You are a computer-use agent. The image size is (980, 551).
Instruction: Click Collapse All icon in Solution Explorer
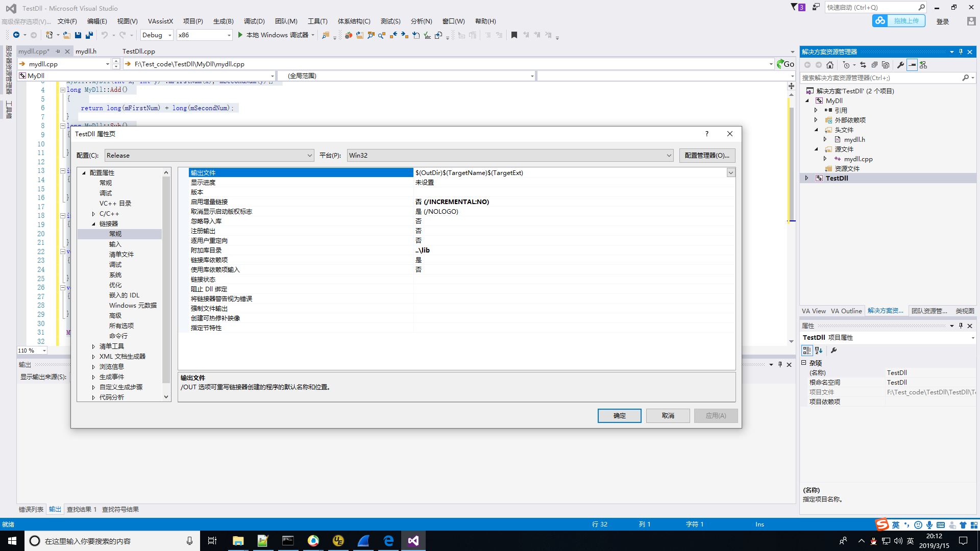(874, 65)
